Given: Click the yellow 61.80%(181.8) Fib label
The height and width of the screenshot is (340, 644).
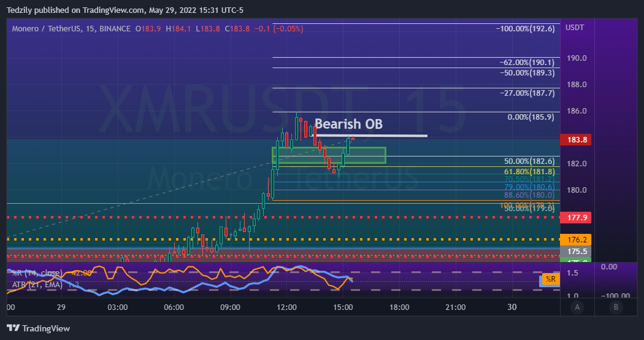Looking at the screenshot, I should (x=529, y=171).
